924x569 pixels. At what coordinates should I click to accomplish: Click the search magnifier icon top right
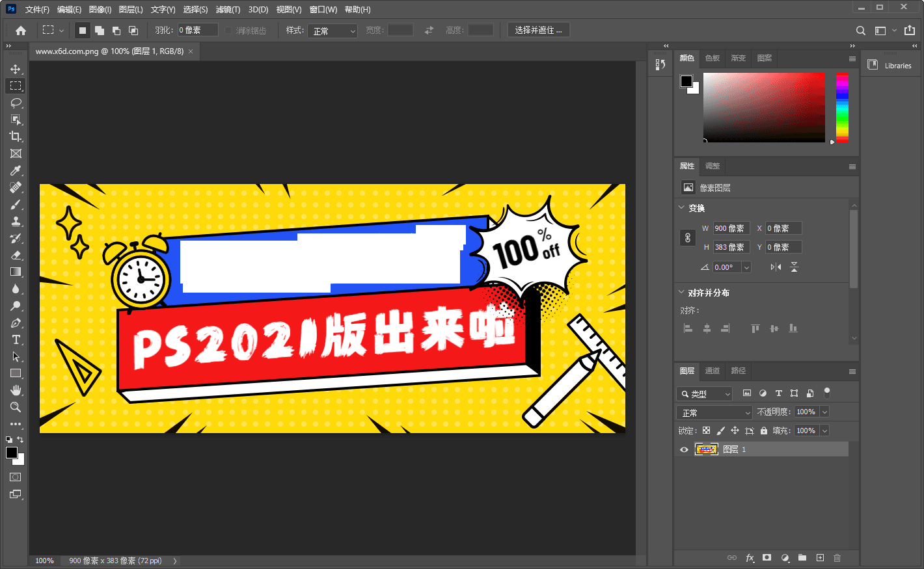[x=860, y=31]
